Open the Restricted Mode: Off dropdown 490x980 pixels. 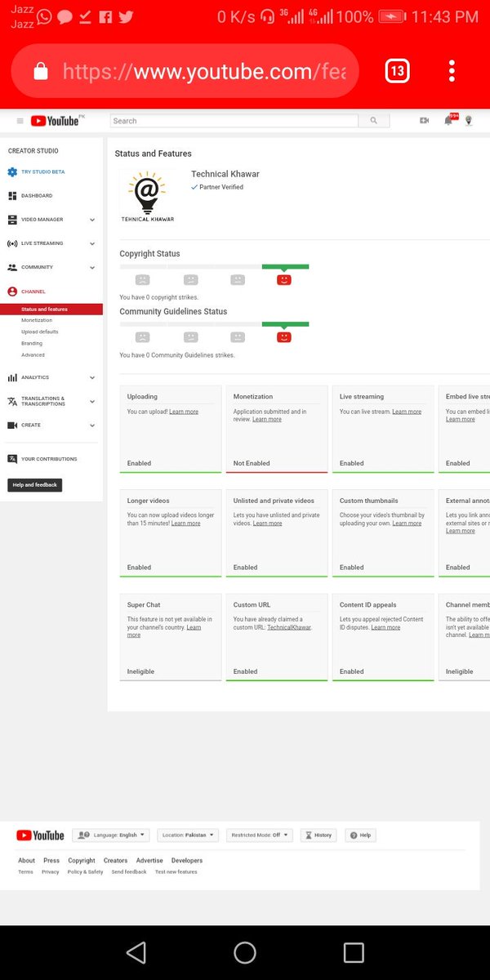[259, 835]
